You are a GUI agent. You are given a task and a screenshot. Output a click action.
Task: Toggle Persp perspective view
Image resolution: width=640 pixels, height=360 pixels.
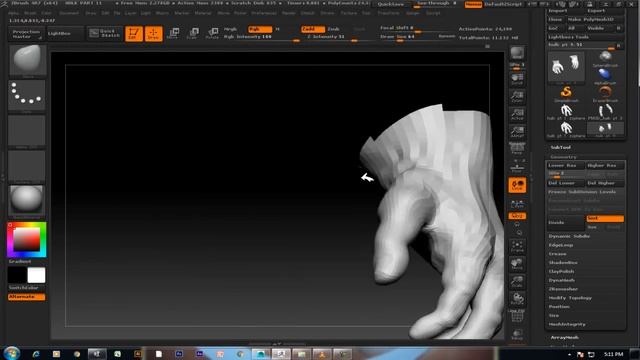click(517, 149)
